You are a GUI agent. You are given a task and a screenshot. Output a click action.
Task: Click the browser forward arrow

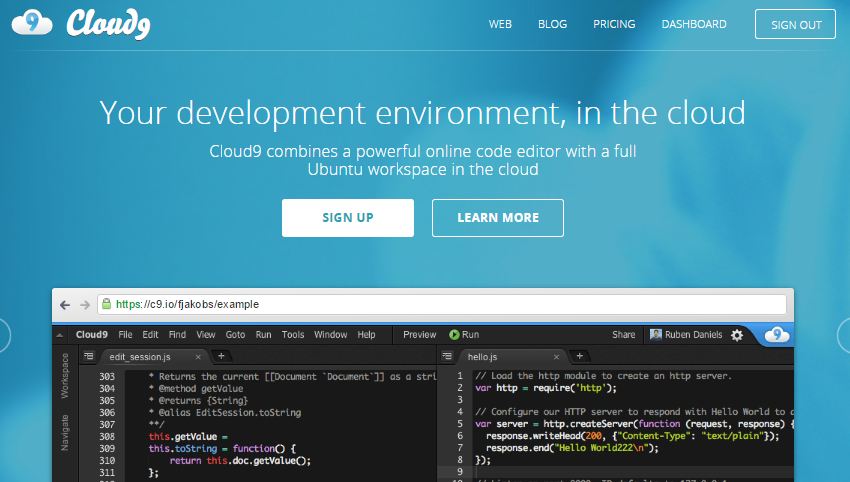85,305
